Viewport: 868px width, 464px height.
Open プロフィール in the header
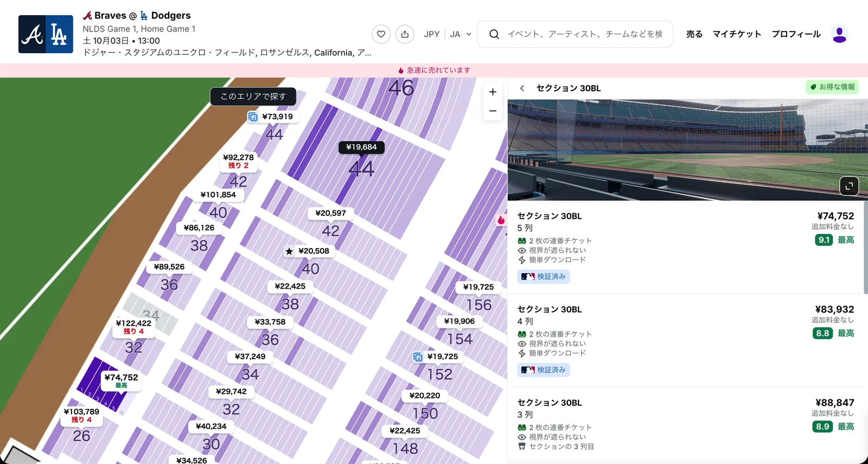pos(796,34)
